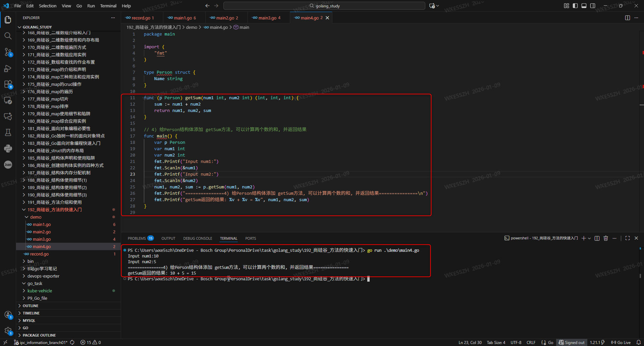Image resolution: width=644 pixels, height=346 pixels.
Task: Open terminal panel more actions ellipsis
Action: coord(614,238)
